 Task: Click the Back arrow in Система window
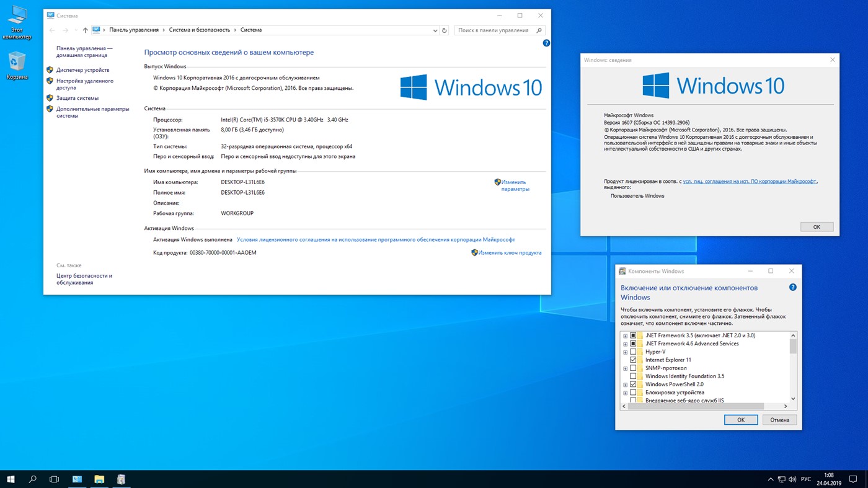[x=53, y=30]
